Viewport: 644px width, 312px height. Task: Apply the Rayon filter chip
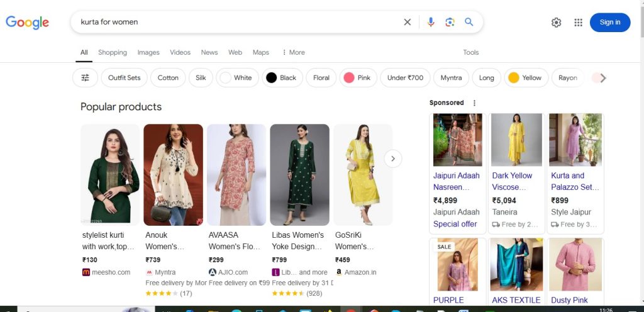pos(568,77)
